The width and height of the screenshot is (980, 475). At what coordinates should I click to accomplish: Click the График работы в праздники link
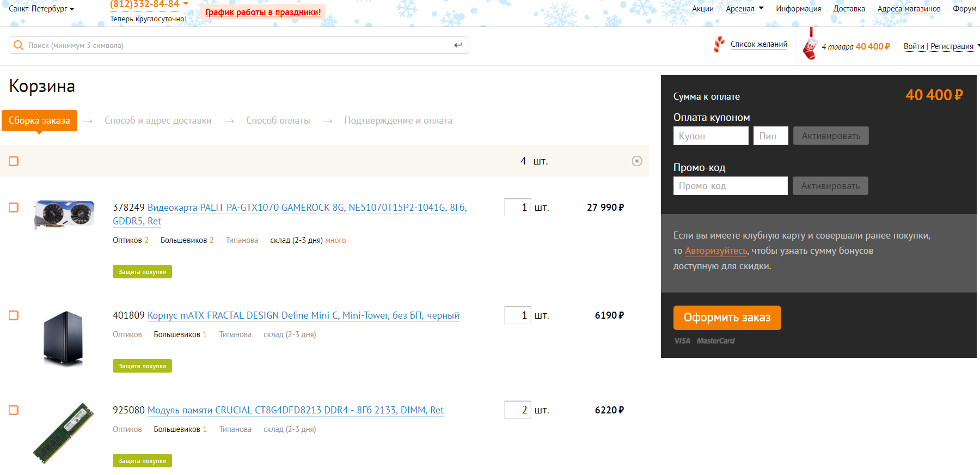pos(263,12)
